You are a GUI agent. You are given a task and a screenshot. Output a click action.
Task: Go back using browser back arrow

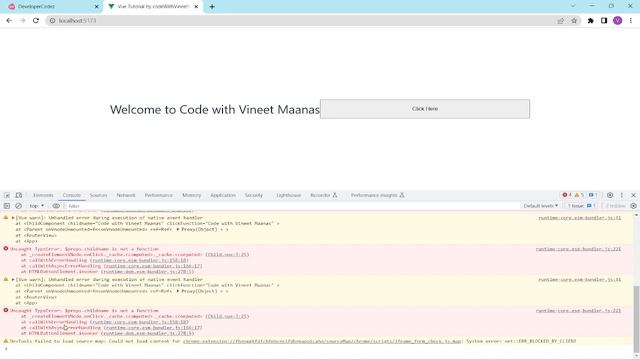click(x=9, y=20)
